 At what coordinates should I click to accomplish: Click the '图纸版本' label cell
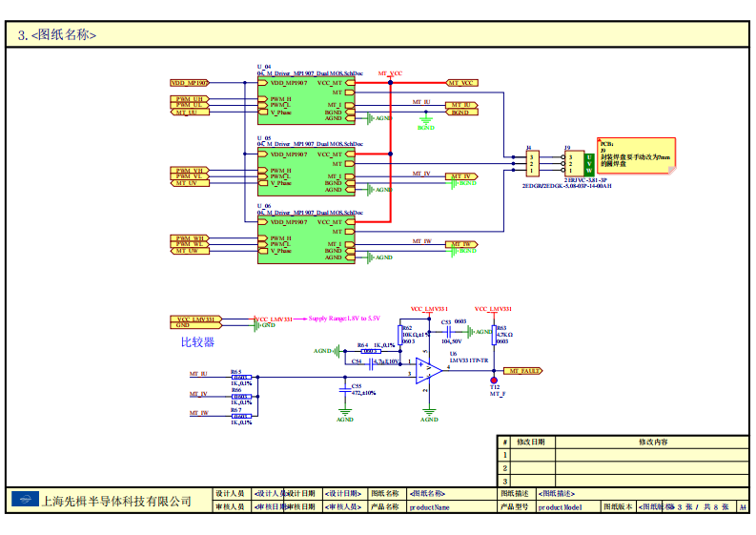618,507
